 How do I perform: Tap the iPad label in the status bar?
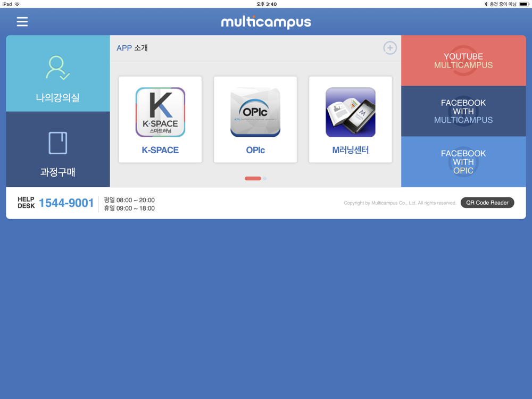[7, 4]
